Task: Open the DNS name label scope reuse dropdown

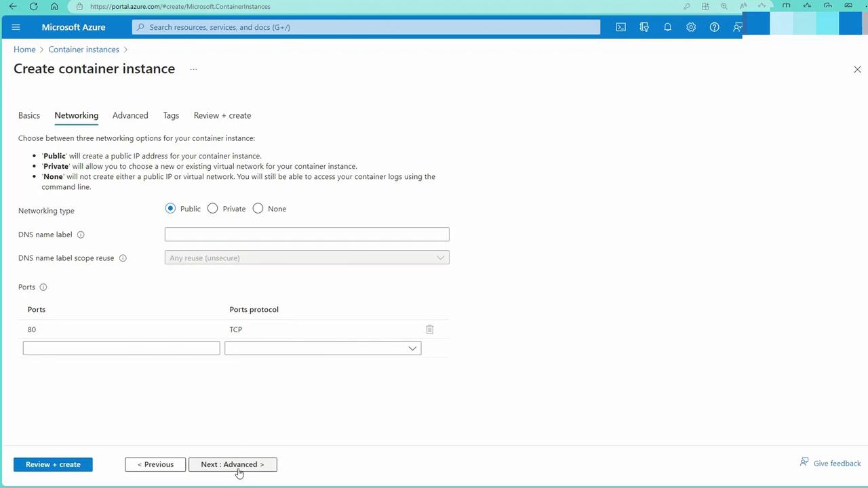Action: (x=307, y=258)
